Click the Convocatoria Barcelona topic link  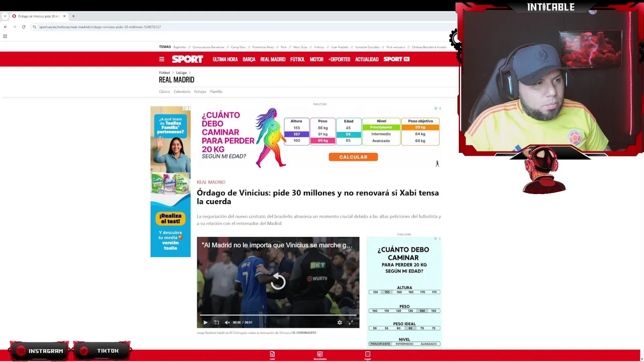(208, 47)
